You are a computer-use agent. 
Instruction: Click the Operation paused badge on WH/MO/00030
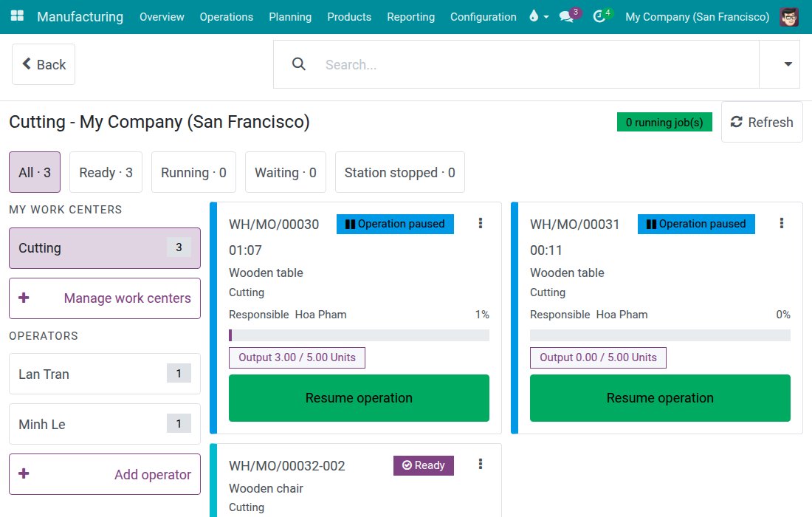(395, 224)
